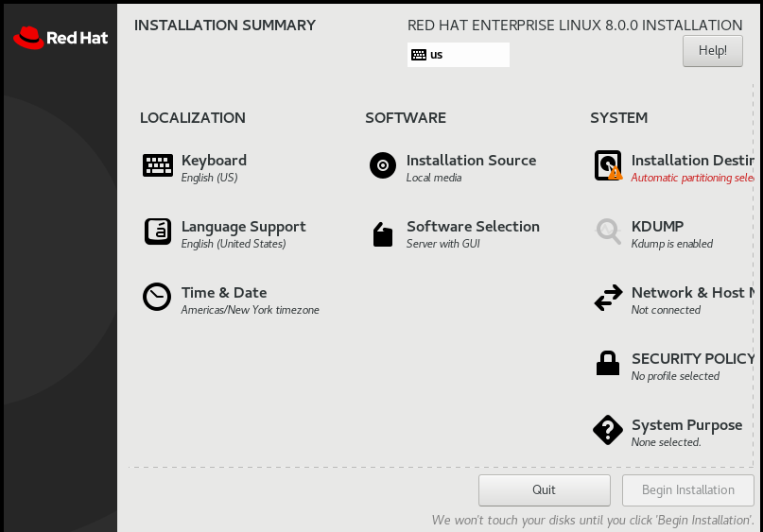Click 'No profile selected' status text
Image resolution: width=763 pixels, height=532 pixels.
675,376
